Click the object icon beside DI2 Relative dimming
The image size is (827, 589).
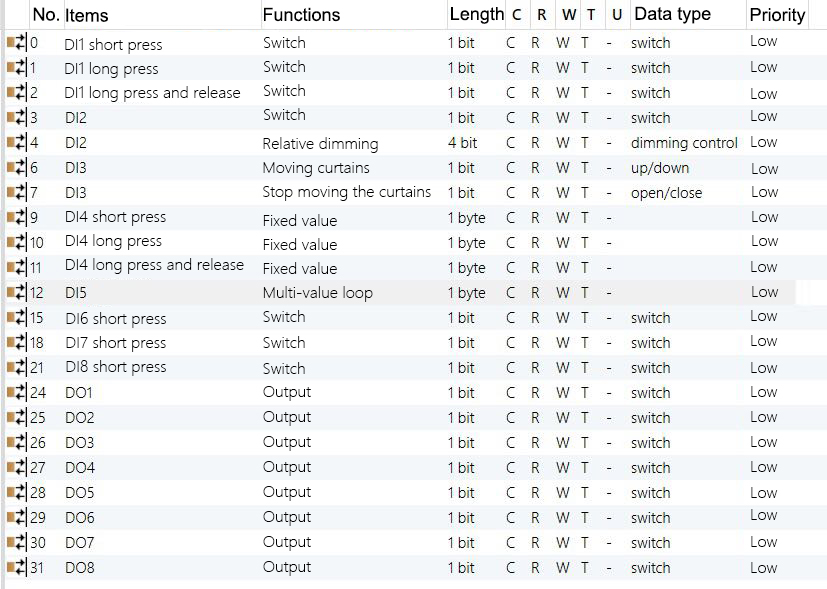tap(17, 143)
